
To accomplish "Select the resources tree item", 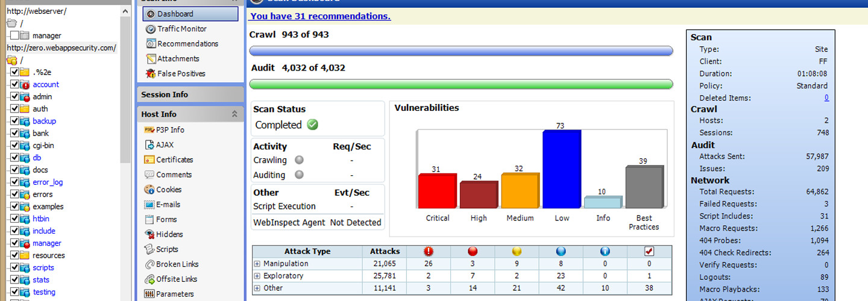I will (x=49, y=255).
